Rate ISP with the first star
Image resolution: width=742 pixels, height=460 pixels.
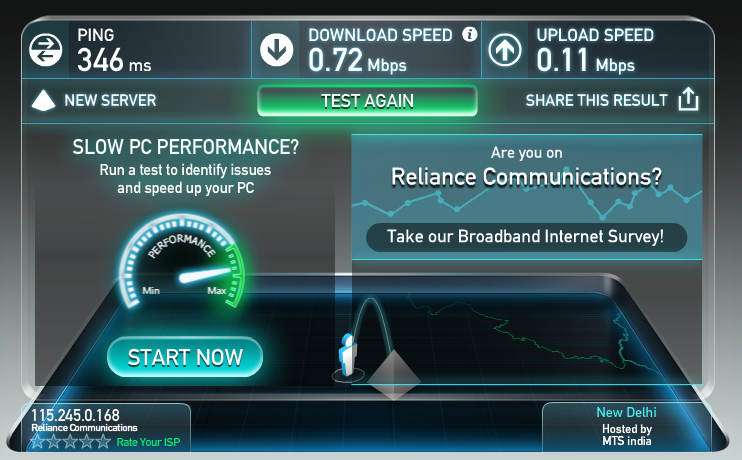coord(37,442)
